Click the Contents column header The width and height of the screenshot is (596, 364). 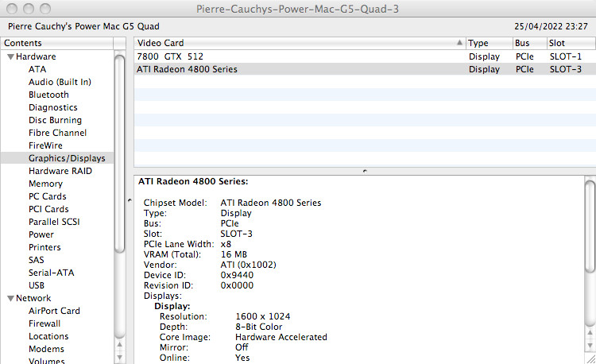coord(57,43)
